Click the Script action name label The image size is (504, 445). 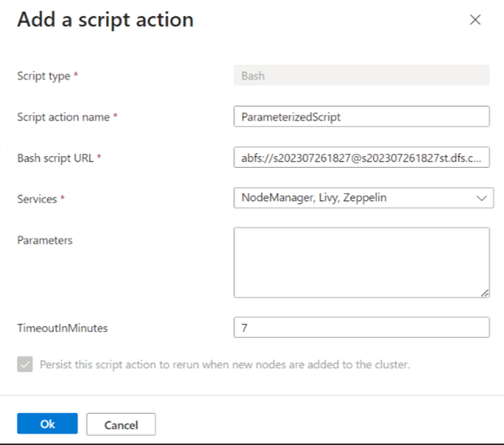pyautogui.click(x=63, y=117)
